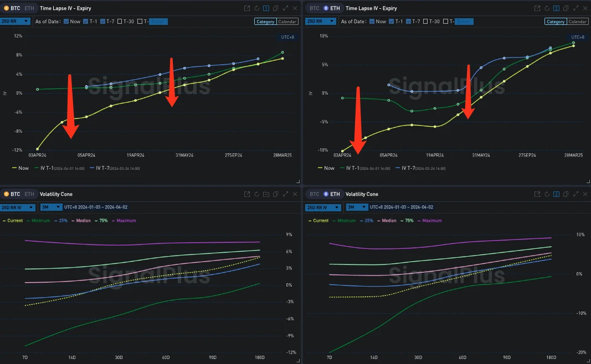Select Category view in ETH Time Lapse panel
The image size is (591, 364).
[554, 22]
